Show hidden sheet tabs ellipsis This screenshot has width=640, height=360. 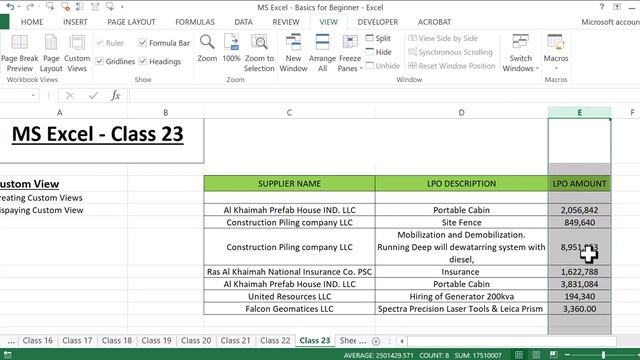pyautogui.click(x=11, y=341)
